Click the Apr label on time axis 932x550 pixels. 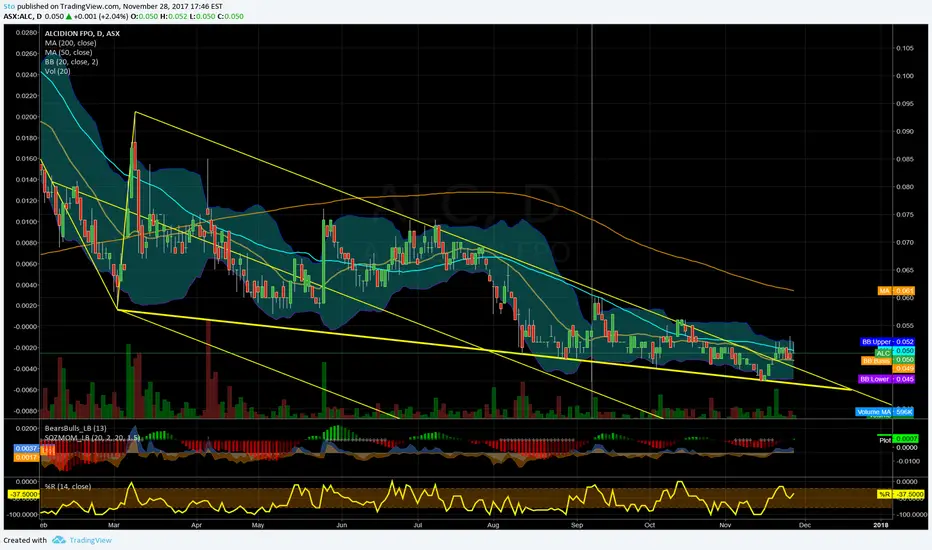pyautogui.click(x=197, y=525)
